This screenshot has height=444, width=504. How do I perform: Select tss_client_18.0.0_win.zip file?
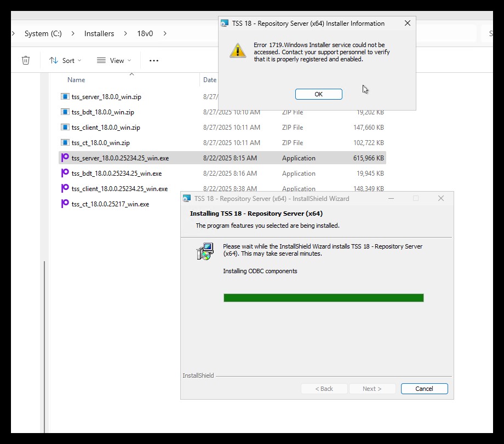click(x=106, y=128)
